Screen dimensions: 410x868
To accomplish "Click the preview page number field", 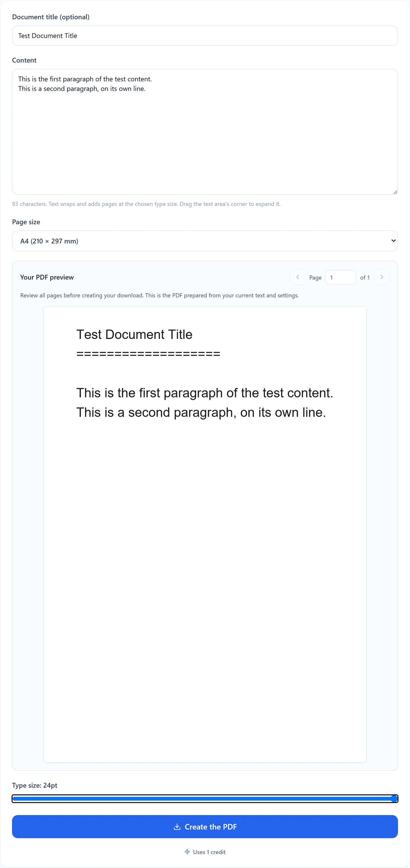I will 340,277.
